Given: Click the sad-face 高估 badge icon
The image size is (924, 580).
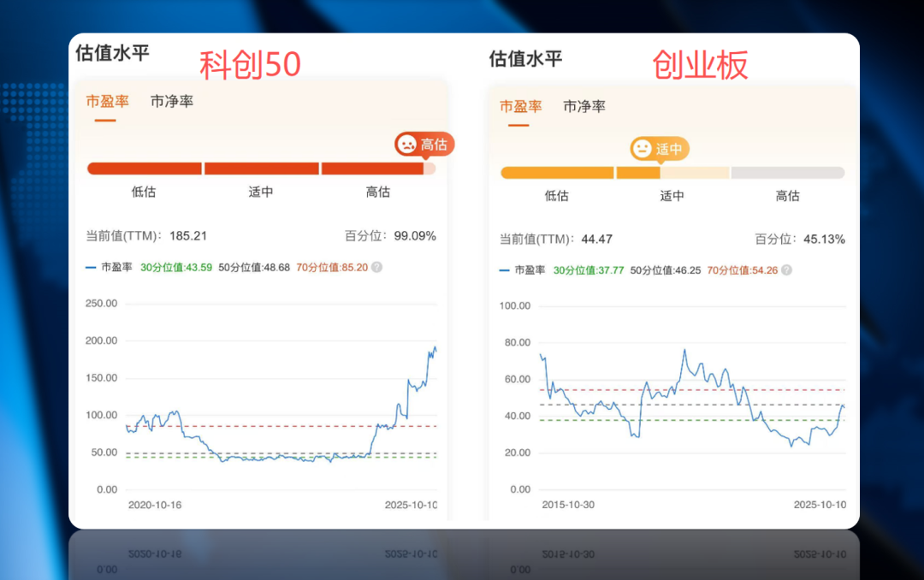Looking at the screenshot, I should pos(407,144).
